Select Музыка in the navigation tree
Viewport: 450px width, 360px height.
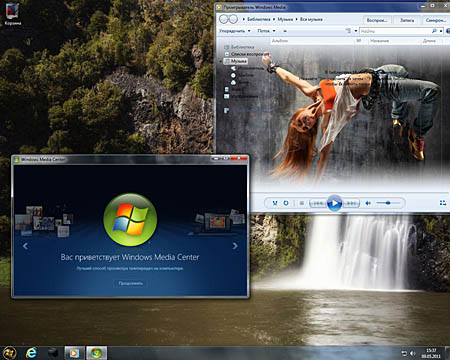click(236, 61)
